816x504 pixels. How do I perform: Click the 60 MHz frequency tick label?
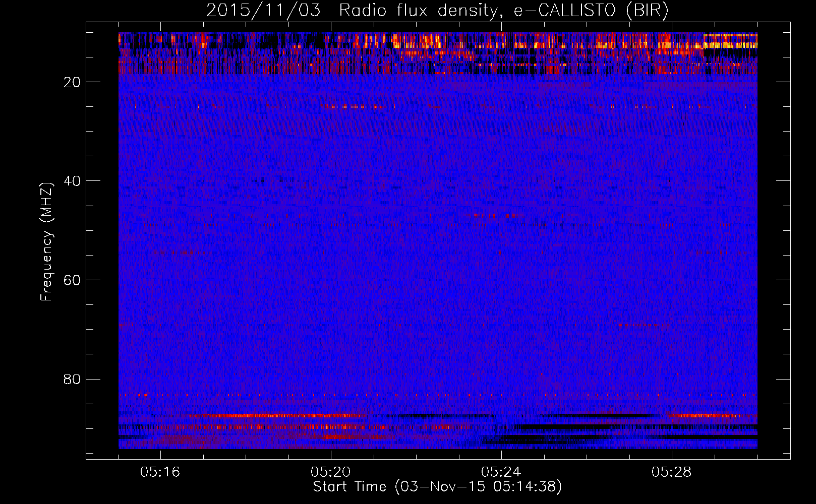tap(72, 280)
